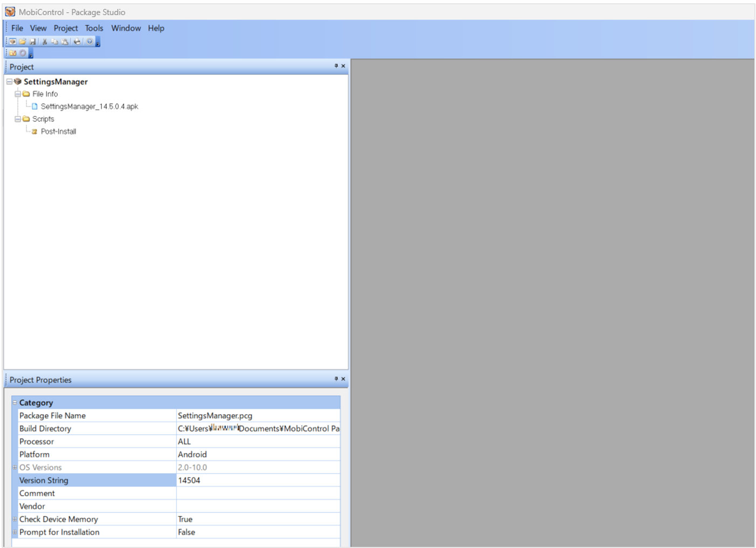Select the File Info folder label

45,94
